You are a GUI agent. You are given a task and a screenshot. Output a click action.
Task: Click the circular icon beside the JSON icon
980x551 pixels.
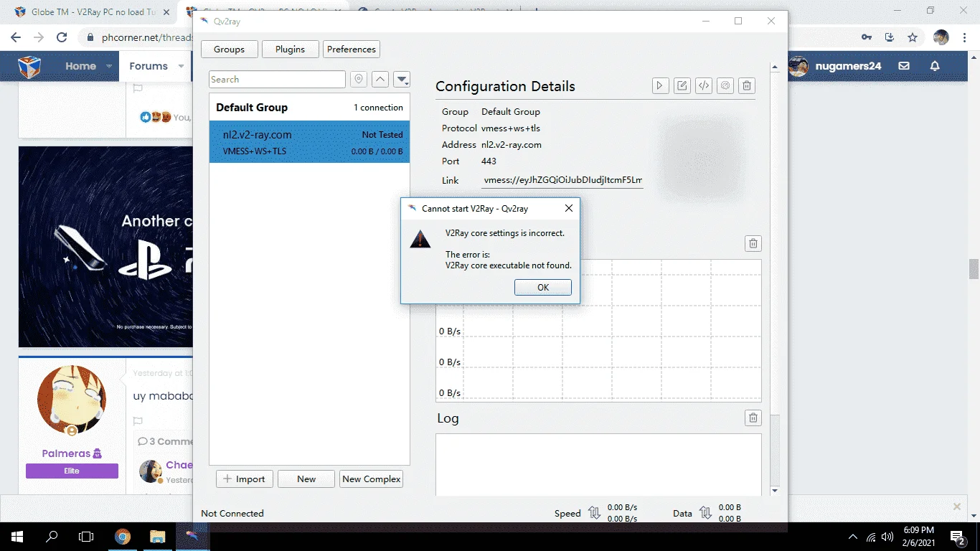[x=725, y=86]
